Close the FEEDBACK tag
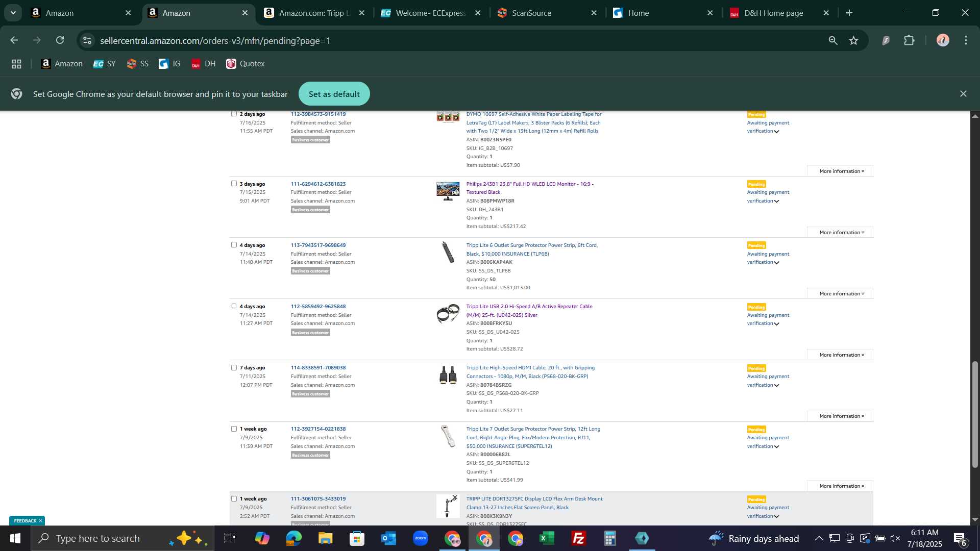Viewport: 980px width, 551px height. coord(40,520)
